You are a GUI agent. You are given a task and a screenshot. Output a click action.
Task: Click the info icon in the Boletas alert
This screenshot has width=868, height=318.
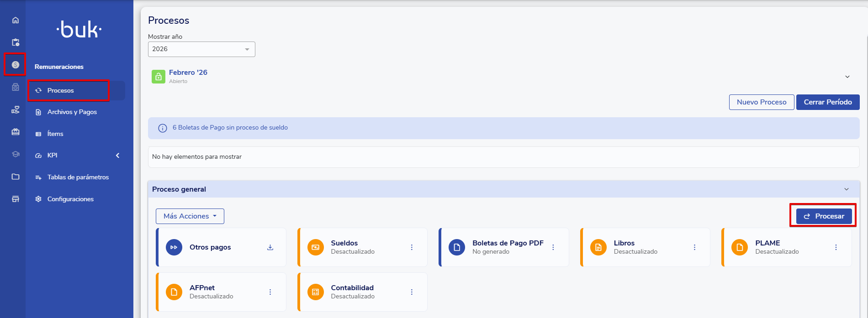[162, 128]
